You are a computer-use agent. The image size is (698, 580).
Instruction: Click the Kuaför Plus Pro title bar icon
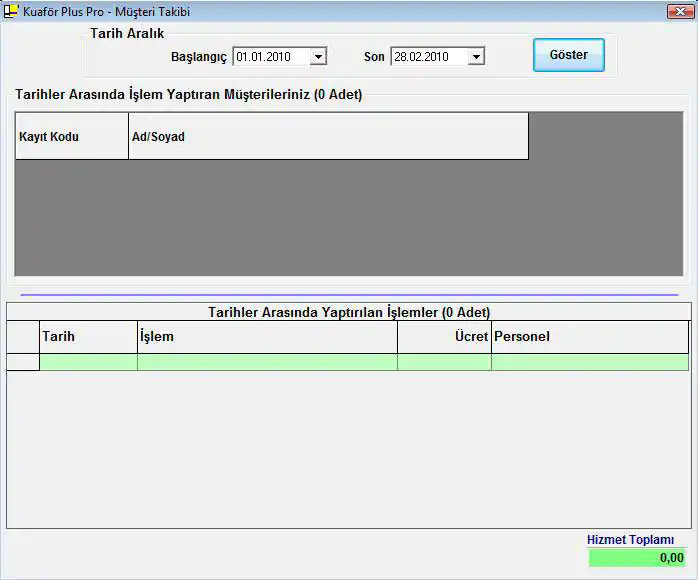coord(11,11)
